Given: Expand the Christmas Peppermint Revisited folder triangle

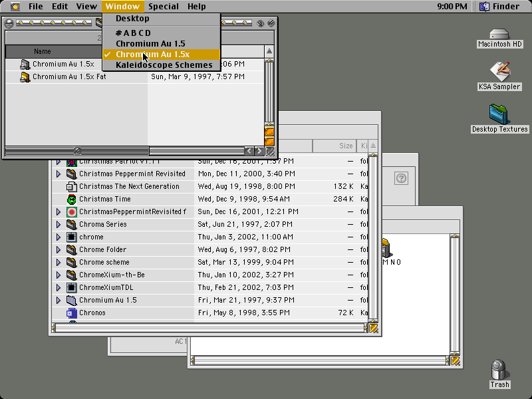Looking at the screenshot, I should tap(59, 174).
